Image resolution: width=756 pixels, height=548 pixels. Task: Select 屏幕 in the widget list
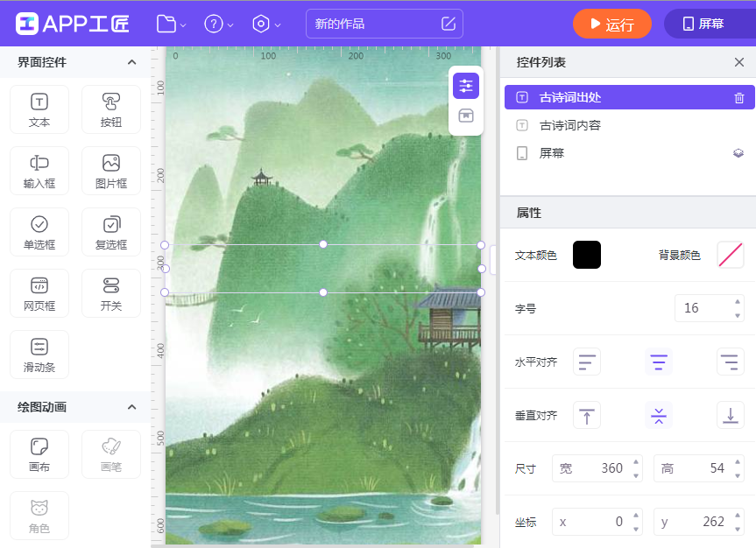(629, 153)
